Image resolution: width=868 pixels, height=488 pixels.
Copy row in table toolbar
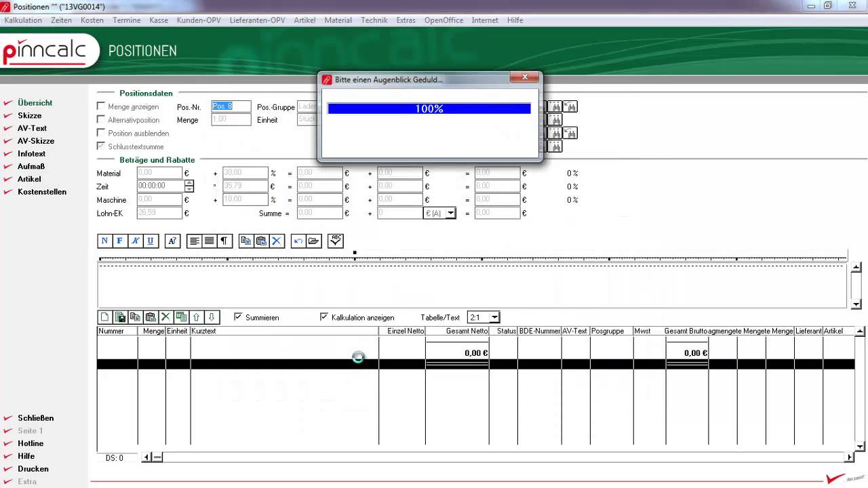[135, 317]
